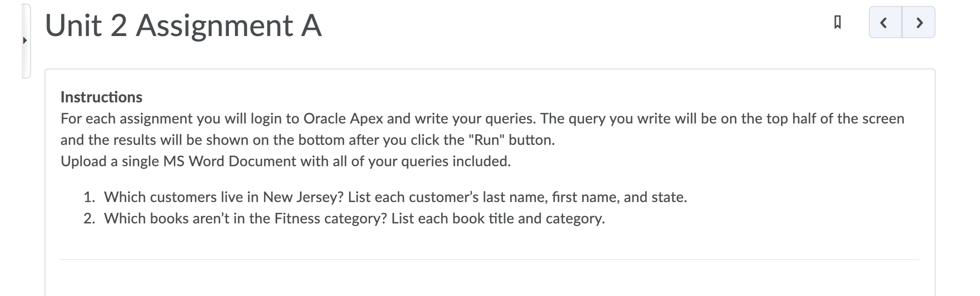
Task: Click the list number 1 marker
Action: click(x=89, y=197)
